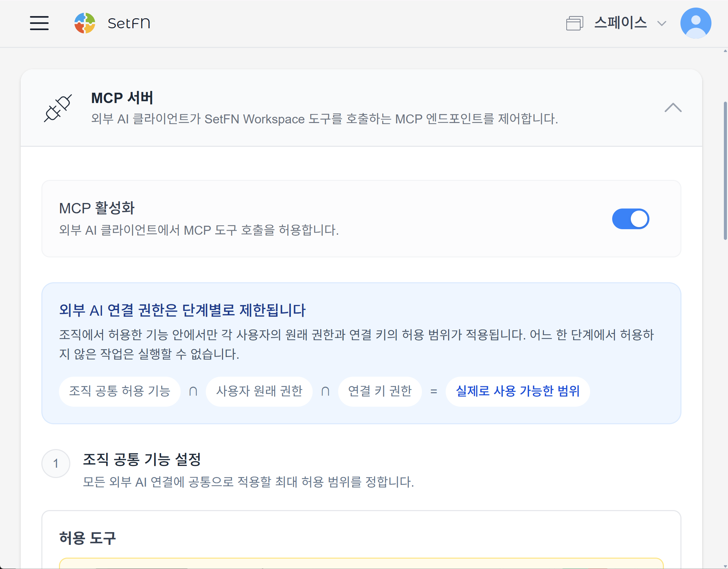The width and height of the screenshot is (728, 569).
Task: Open the hamburger navigation menu
Action: [39, 23]
